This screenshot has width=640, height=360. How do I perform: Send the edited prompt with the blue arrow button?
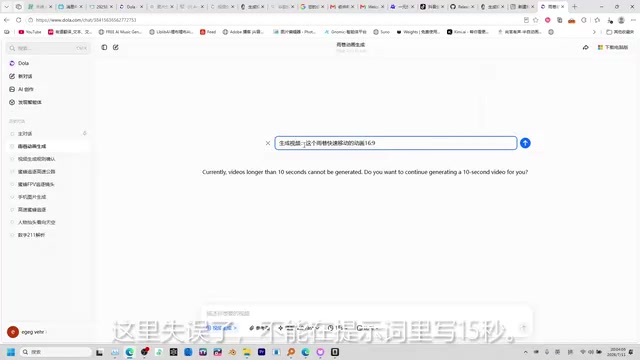[525, 143]
